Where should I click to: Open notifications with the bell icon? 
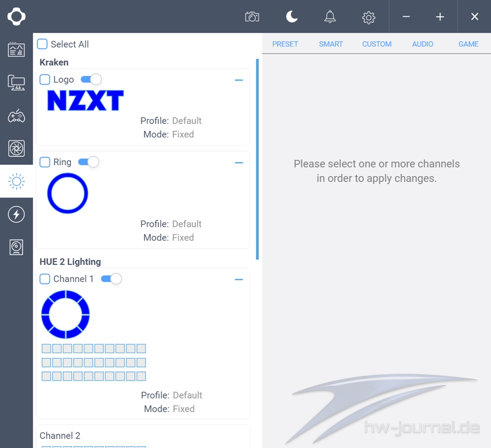point(330,17)
